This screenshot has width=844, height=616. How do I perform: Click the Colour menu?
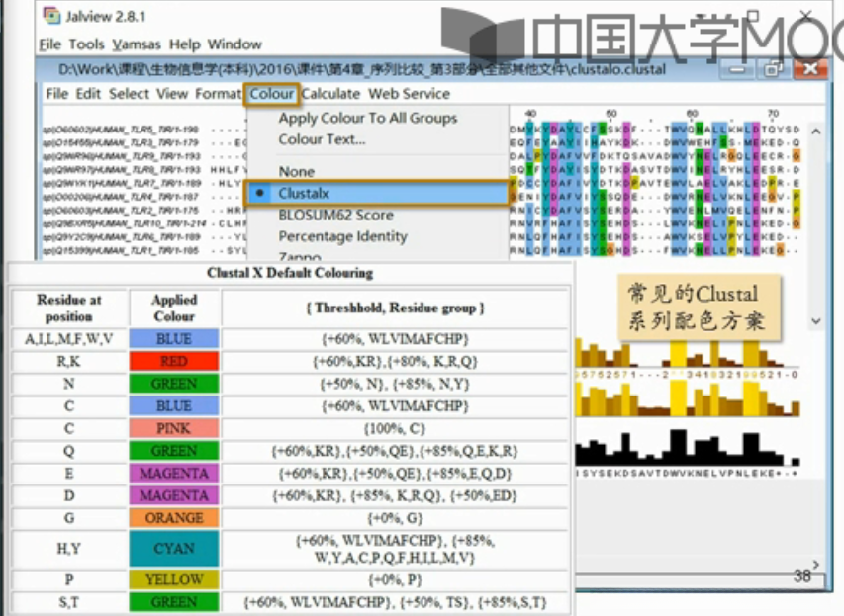point(272,94)
